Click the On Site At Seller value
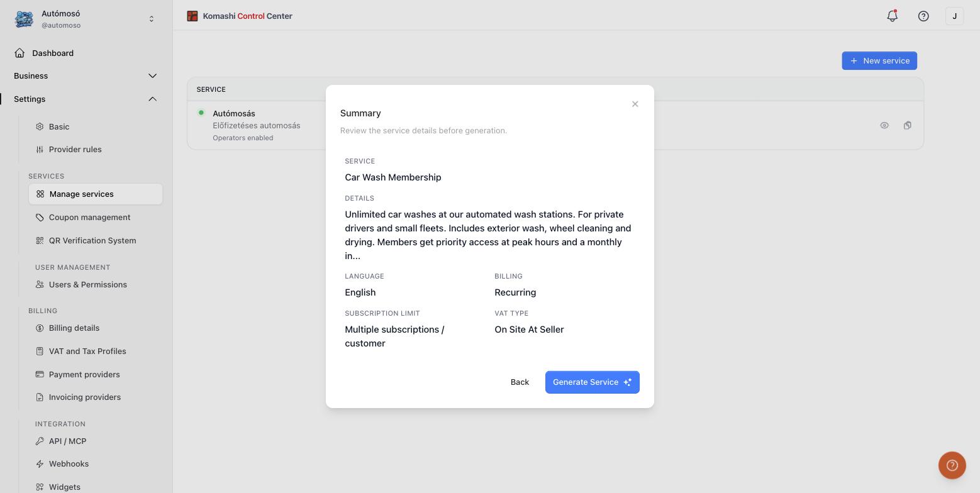Viewport: 980px width, 493px height. point(529,330)
